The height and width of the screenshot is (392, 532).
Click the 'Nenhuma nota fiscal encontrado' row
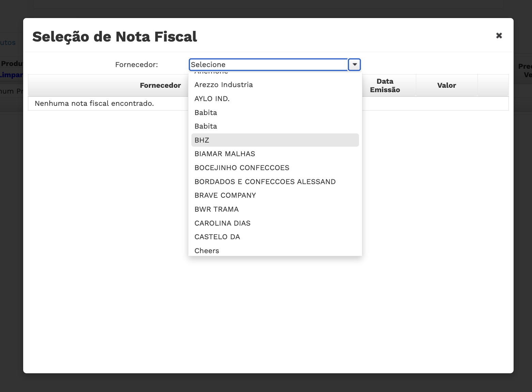[94, 103]
